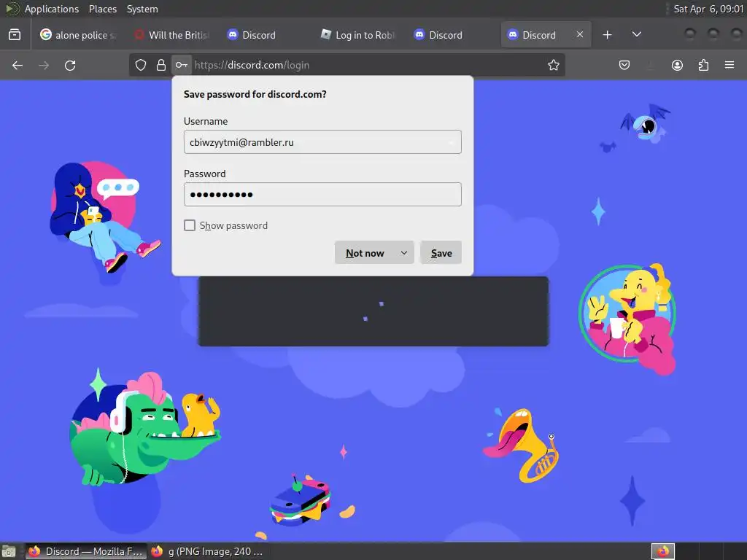Open the Firefox hamburger menu
This screenshot has height=560, width=747.
coord(729,65)
